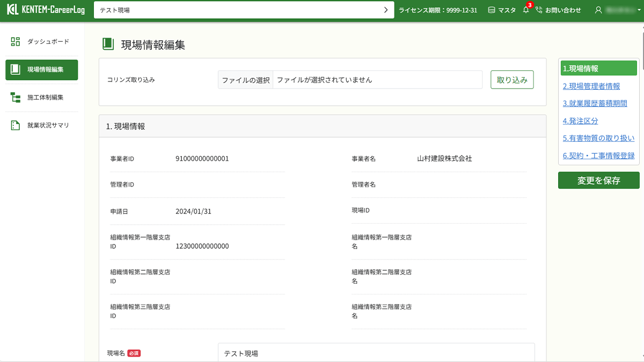Select 1.現場情報 in the section navigator
The image size is (644, 362).
tap(598, 68)
